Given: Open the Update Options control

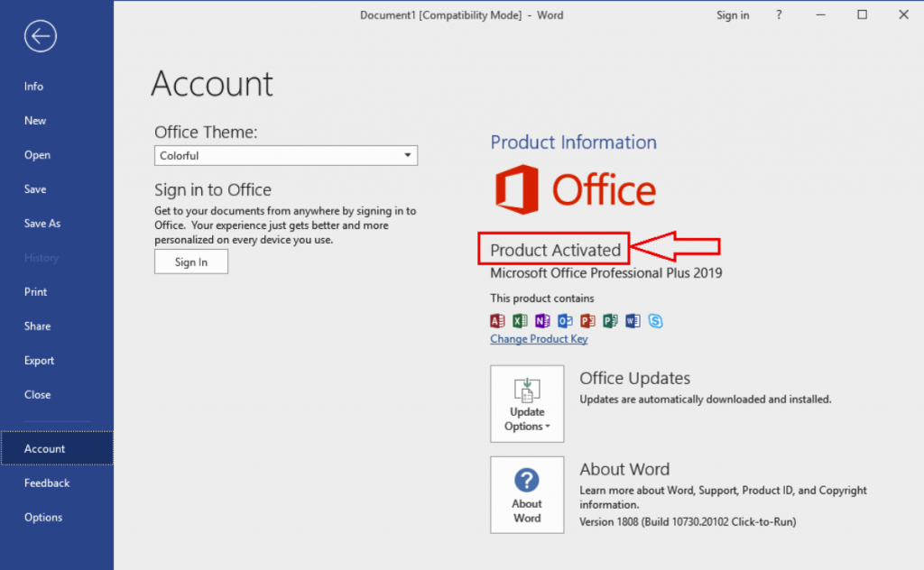Looking at the screenshot, I should (527, 403).
